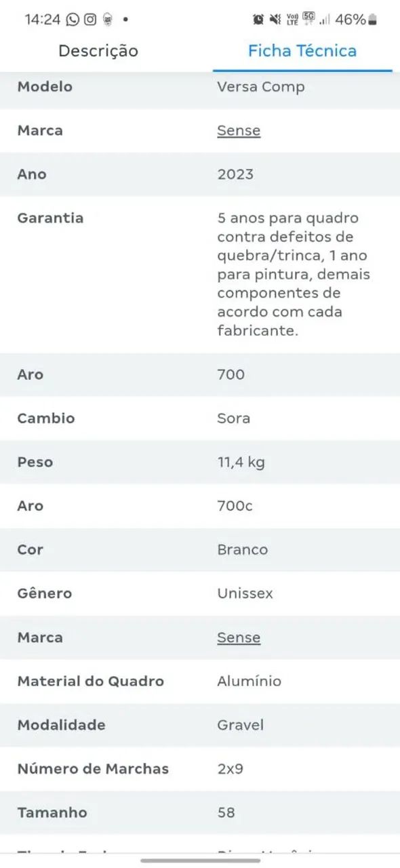
Task: Tap the VoLTE status icon
Action: point(293,20)
